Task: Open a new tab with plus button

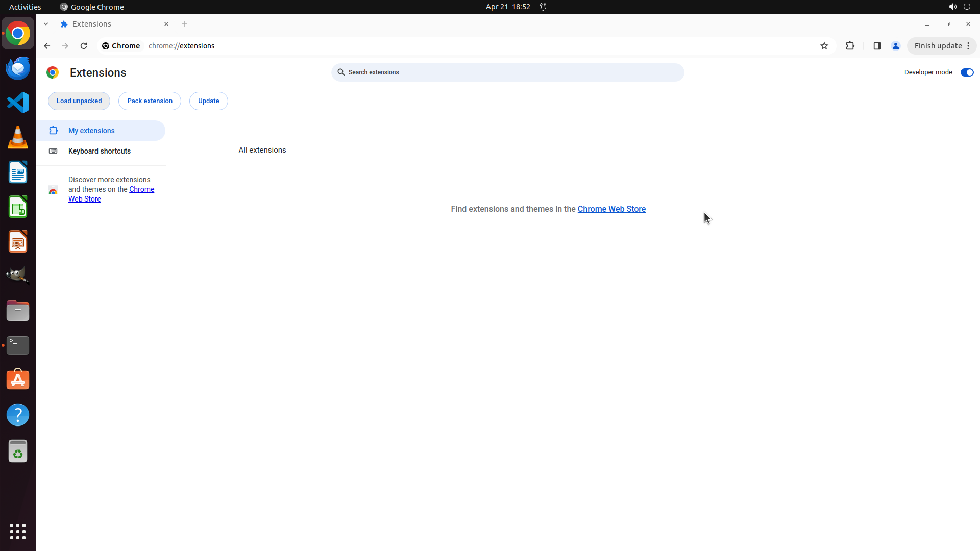Action: point(185,24)
